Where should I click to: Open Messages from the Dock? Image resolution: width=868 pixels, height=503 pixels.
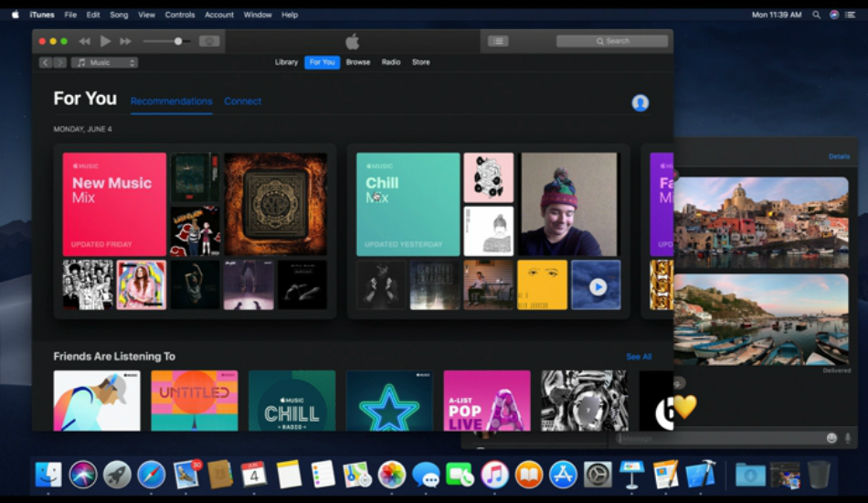click(x=426, y=475)
